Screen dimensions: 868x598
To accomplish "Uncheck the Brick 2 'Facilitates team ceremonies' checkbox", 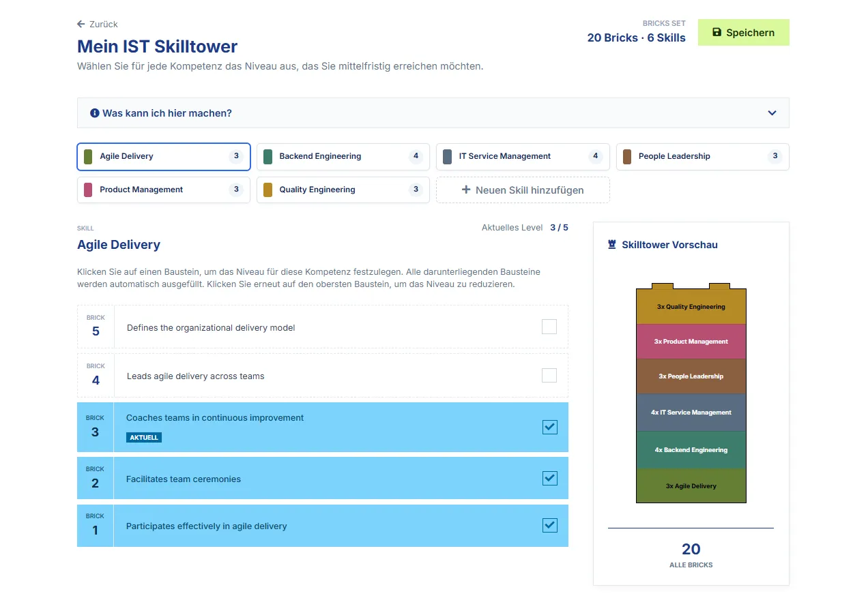I will (x=550, y=478).
